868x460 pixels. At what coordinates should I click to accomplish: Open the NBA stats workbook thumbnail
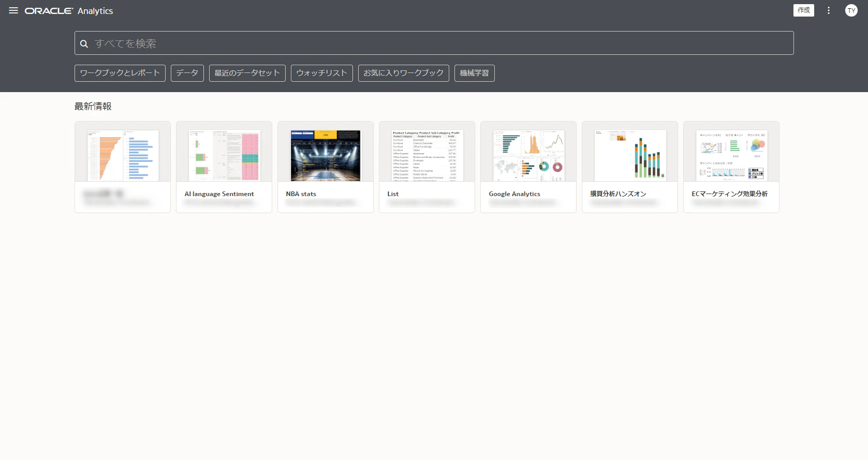tap(326, 155)
